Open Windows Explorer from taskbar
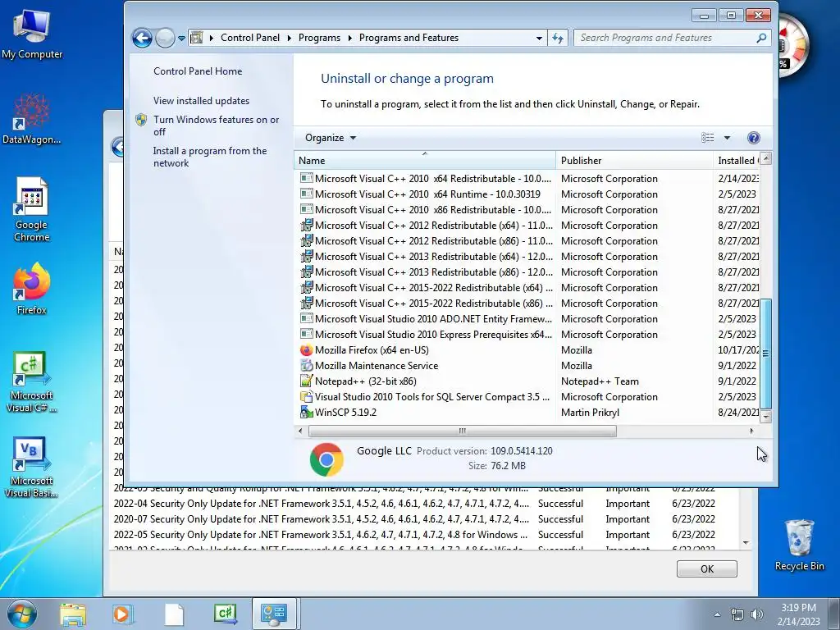The width and height of the screenshot is (840, 630). [x=73, y=614]
